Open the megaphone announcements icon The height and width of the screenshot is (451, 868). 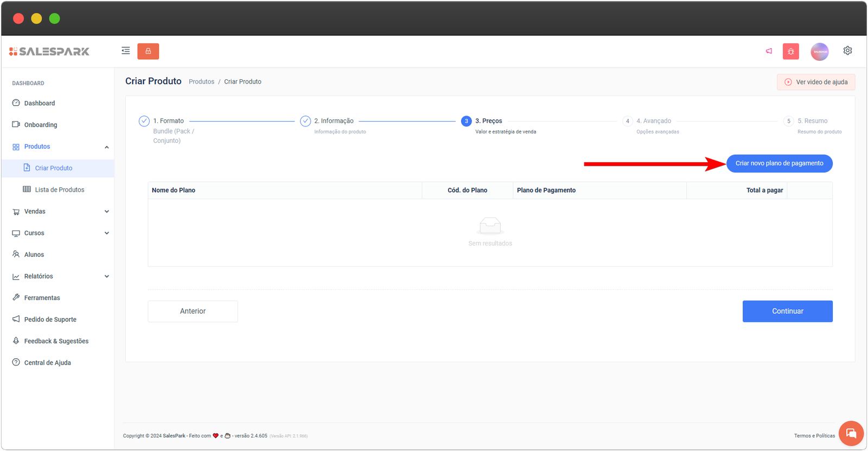pos(769,51)
